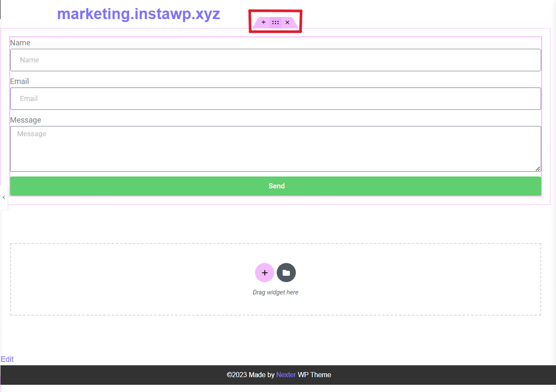
Task: Click the edit section dots handle icon
Action: [x=275, y=22]
